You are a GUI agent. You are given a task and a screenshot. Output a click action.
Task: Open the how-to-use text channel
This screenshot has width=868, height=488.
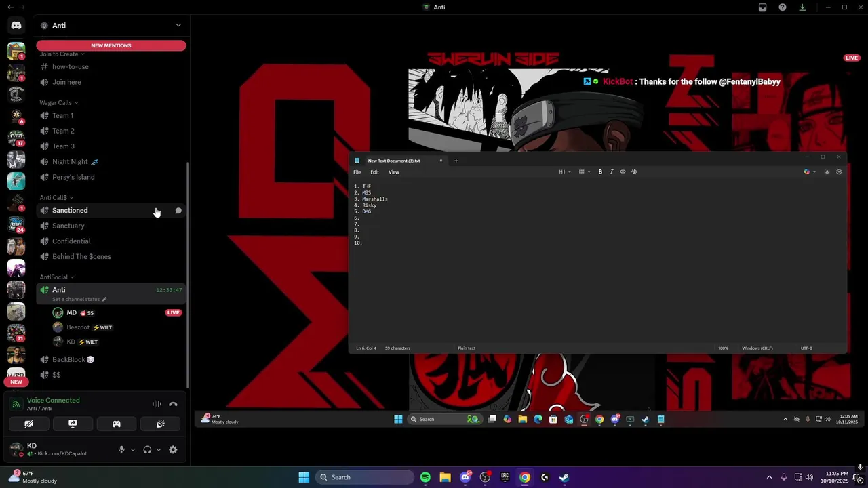click(x=111, y=66)
